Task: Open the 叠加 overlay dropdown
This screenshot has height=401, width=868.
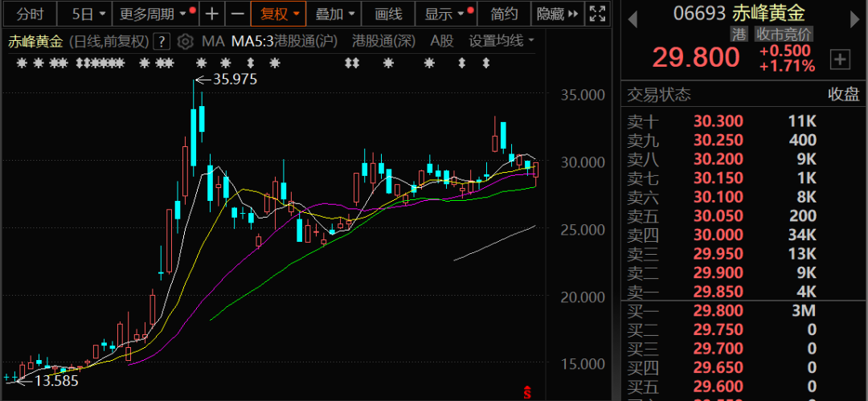Action: 335,14
